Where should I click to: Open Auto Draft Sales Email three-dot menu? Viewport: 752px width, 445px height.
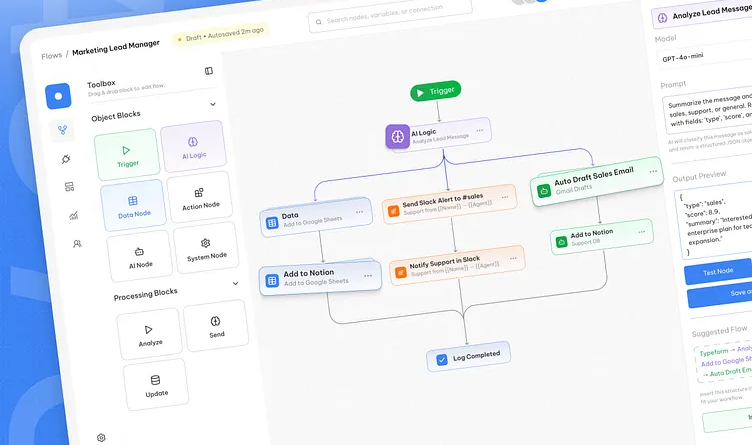[x=653, y=171]
